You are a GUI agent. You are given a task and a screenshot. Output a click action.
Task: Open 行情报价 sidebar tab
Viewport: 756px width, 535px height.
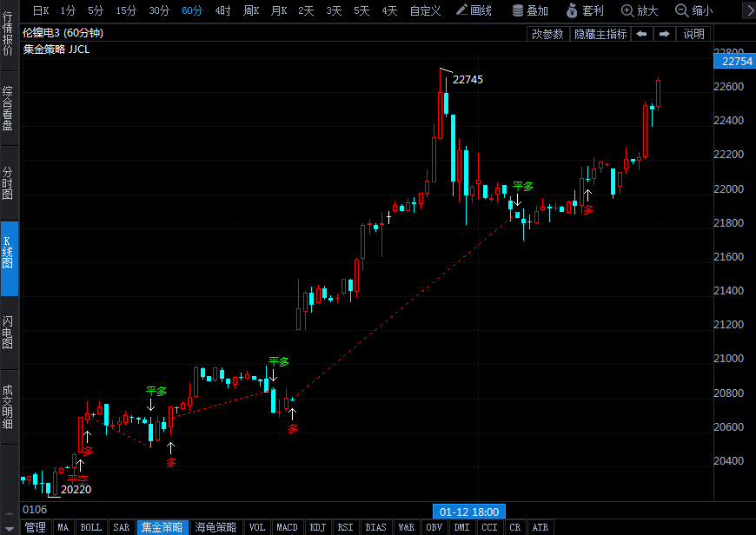point(8,35)
